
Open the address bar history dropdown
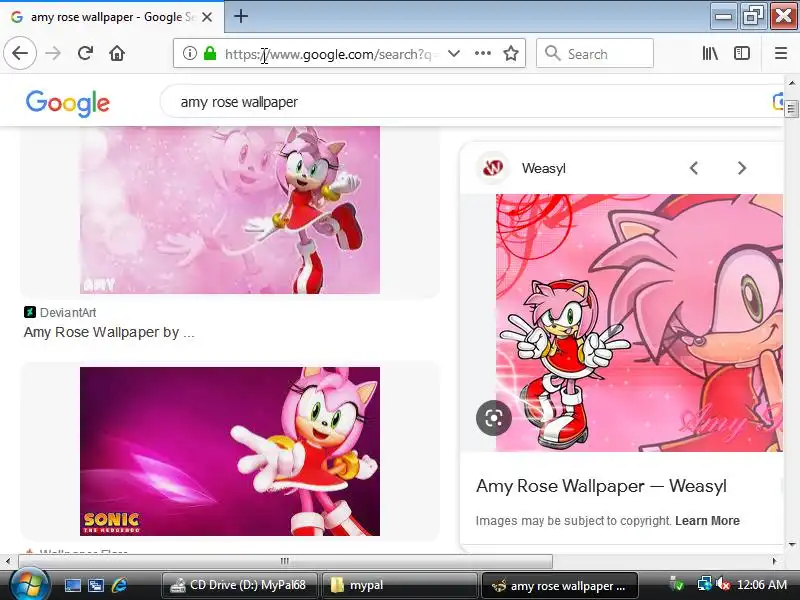tap(454, 53)
